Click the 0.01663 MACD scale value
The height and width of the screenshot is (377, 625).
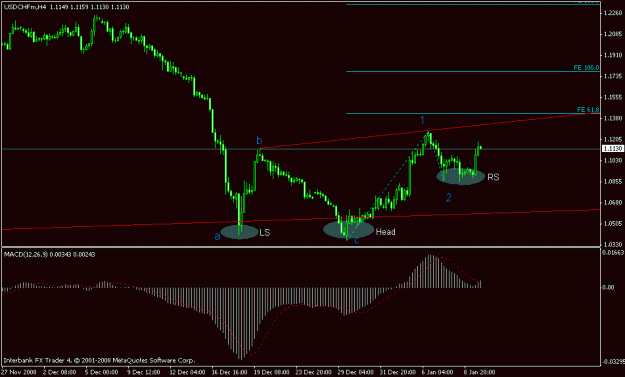point(613,252)
